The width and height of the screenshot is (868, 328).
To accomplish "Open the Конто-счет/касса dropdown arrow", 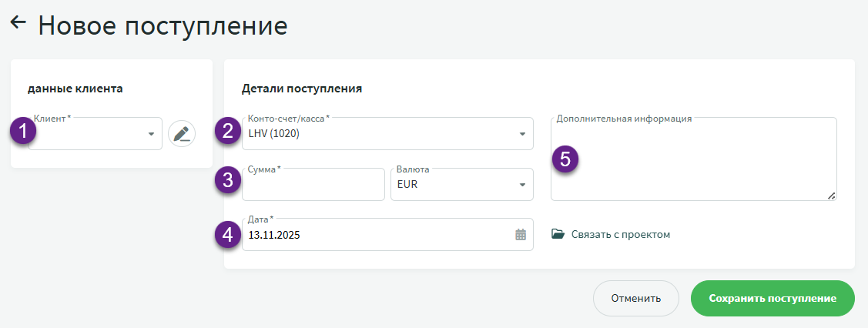I will point(521,135).
